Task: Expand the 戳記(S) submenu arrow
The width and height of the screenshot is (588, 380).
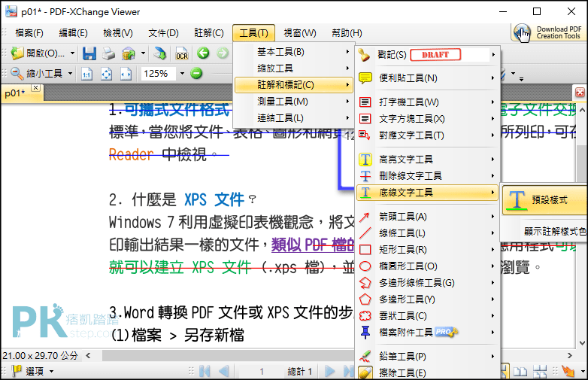Action: pos(493,55)
